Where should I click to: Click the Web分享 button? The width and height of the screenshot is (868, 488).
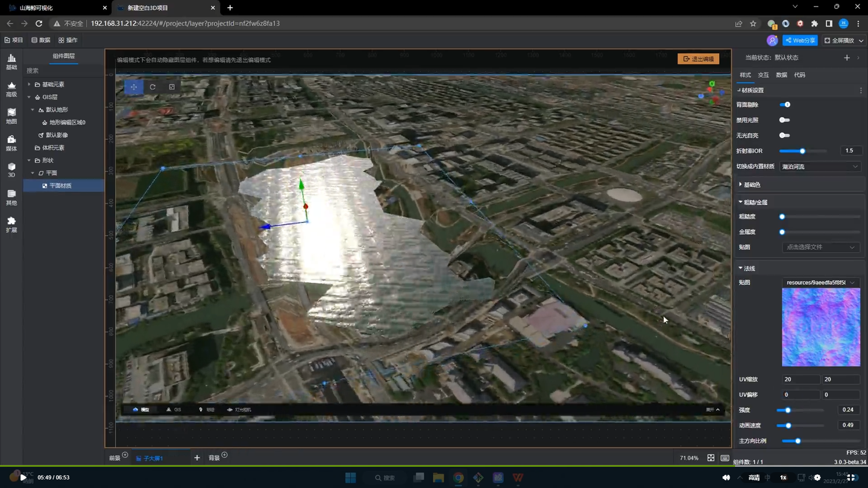click(800, 40)
